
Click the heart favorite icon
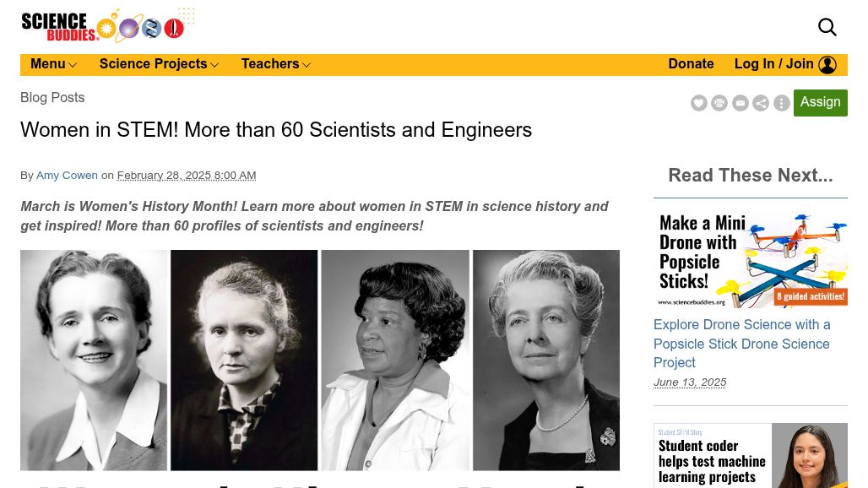(x=699, y=103)
